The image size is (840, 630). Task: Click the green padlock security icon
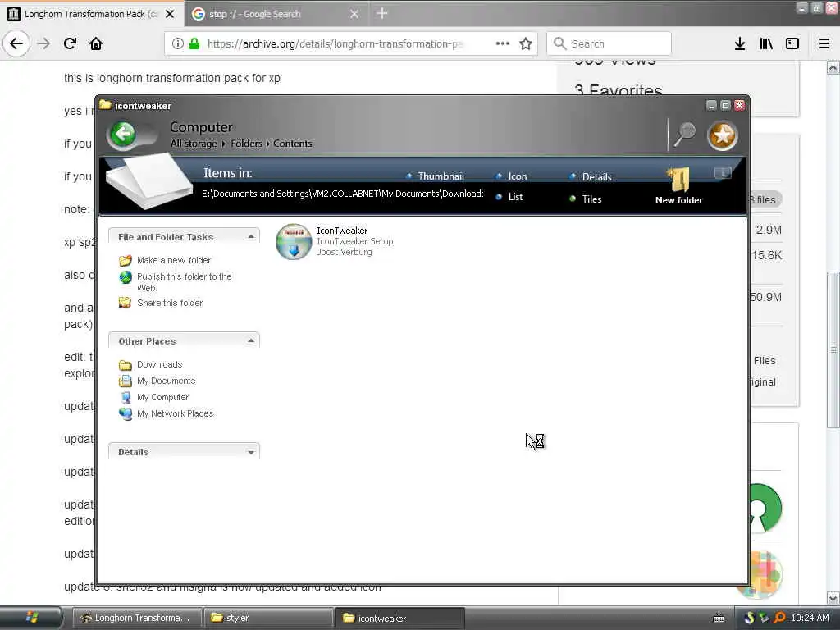click(194, 43)
